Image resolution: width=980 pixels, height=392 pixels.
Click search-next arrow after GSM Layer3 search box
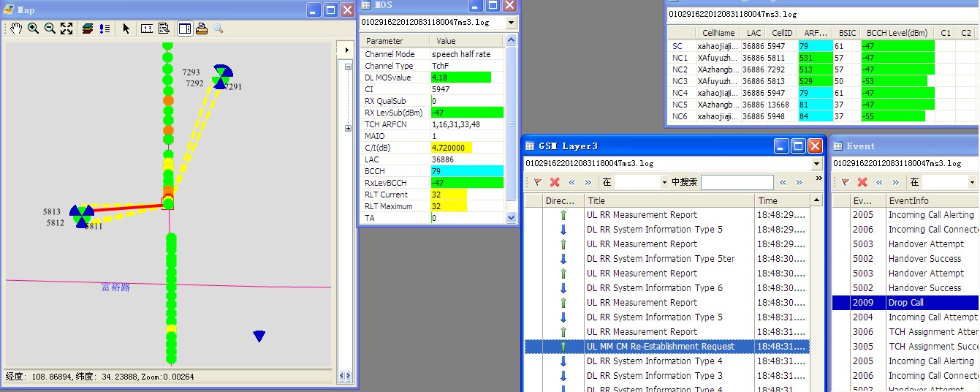click(799, 182)
